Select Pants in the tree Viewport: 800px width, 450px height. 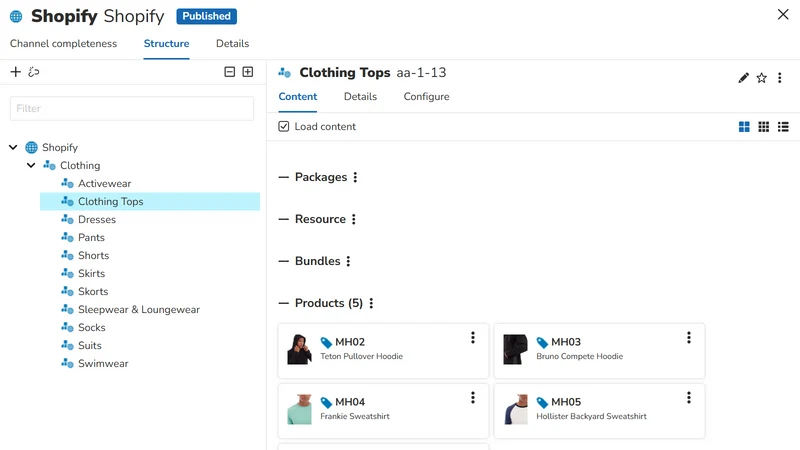(91, 238)
